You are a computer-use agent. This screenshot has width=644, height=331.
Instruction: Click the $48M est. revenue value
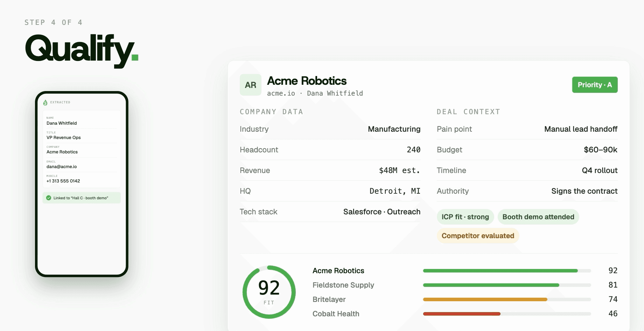[400, 171]
